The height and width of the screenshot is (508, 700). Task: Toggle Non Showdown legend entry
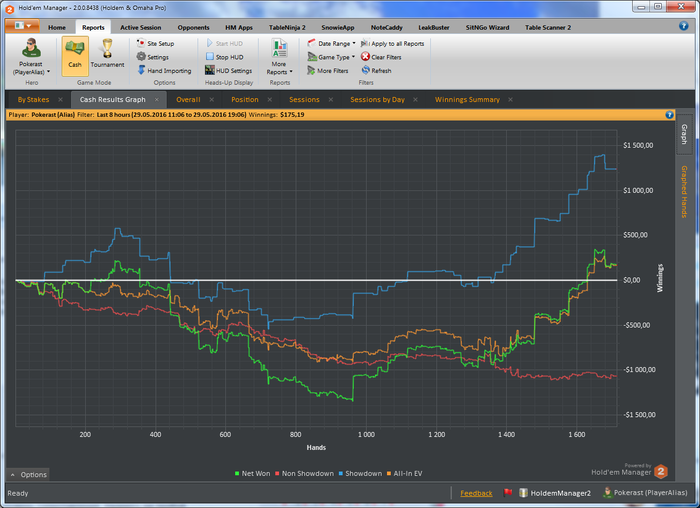pyautogui.click(x=304, y=474)
